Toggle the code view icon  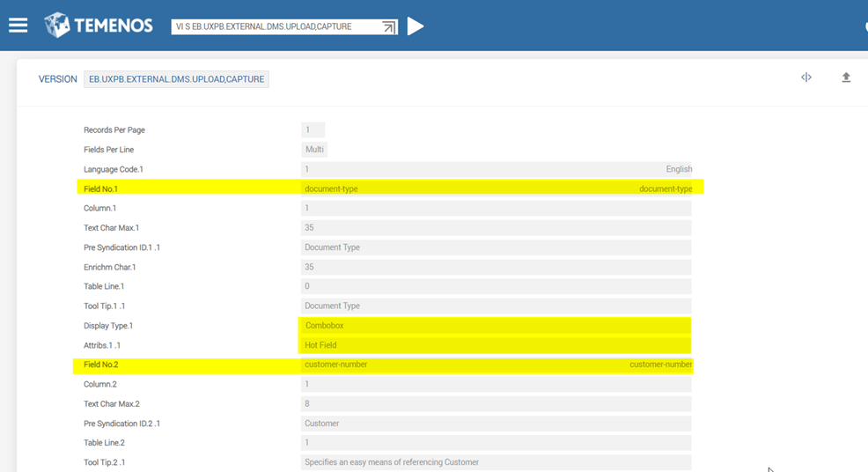coord(805,77)
